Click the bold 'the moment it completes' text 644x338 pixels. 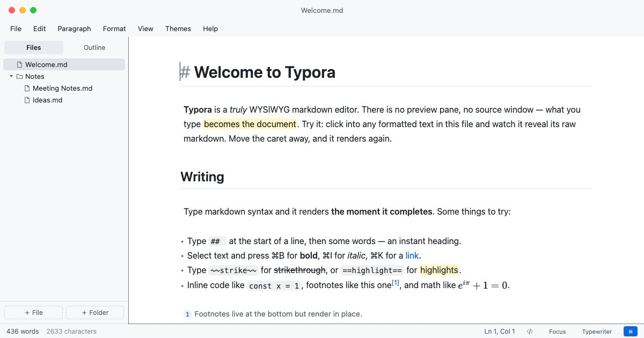pyautogui.click(x=382, y=211)
